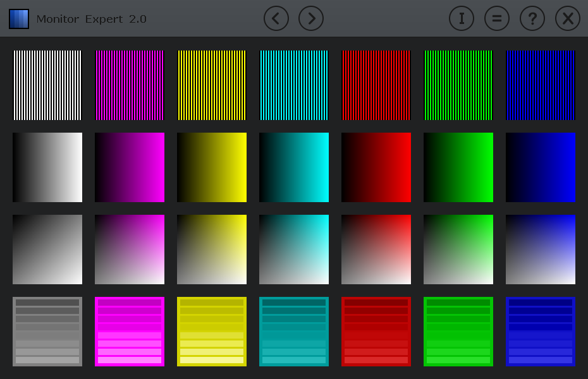Choose the yellow diagonal gradient tile
Viewport: 588px width, 379px height.
coord(212,250)
